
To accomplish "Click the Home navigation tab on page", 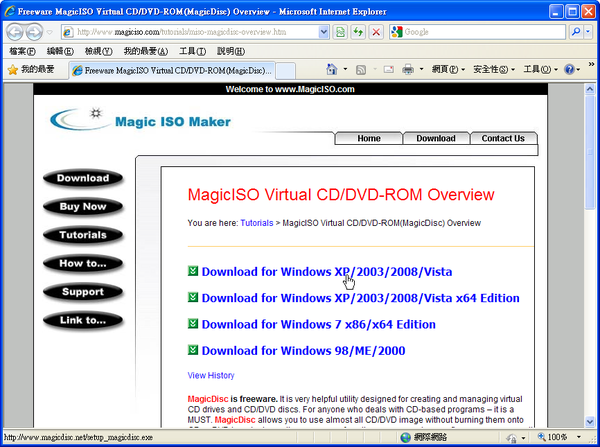I will [369, 139].
